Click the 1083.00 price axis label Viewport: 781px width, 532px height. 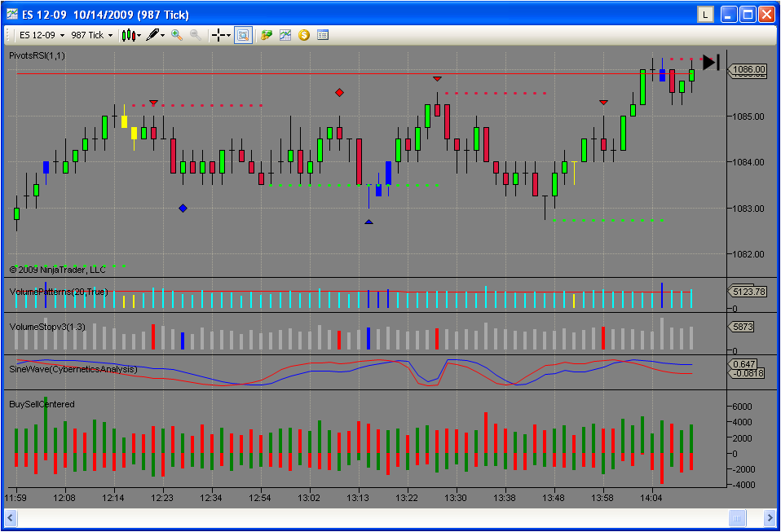[748, 209]
